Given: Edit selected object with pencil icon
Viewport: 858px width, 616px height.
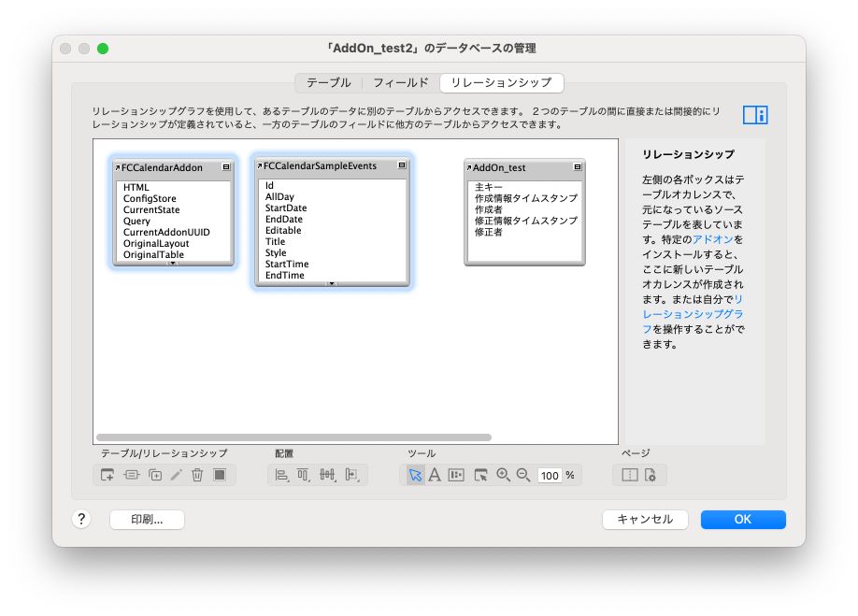Looking at the screenshot, I should pyautogui.click(x=177, y=475).
